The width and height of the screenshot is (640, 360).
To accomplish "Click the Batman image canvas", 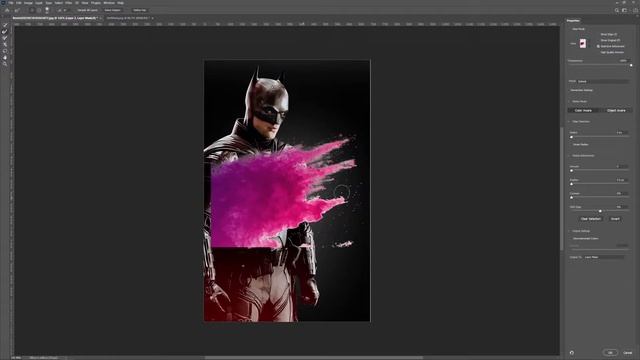I will click(x=287, y=191).
